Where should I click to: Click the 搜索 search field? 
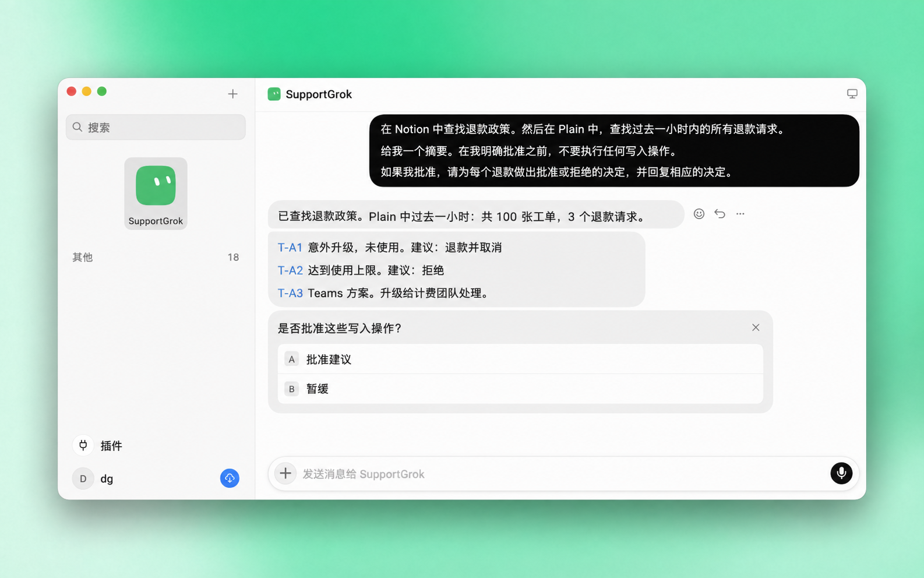(x=156, y=127)
